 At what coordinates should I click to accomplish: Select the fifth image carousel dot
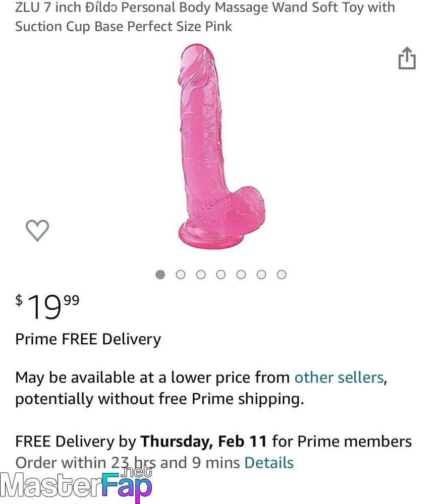(241, 275)
